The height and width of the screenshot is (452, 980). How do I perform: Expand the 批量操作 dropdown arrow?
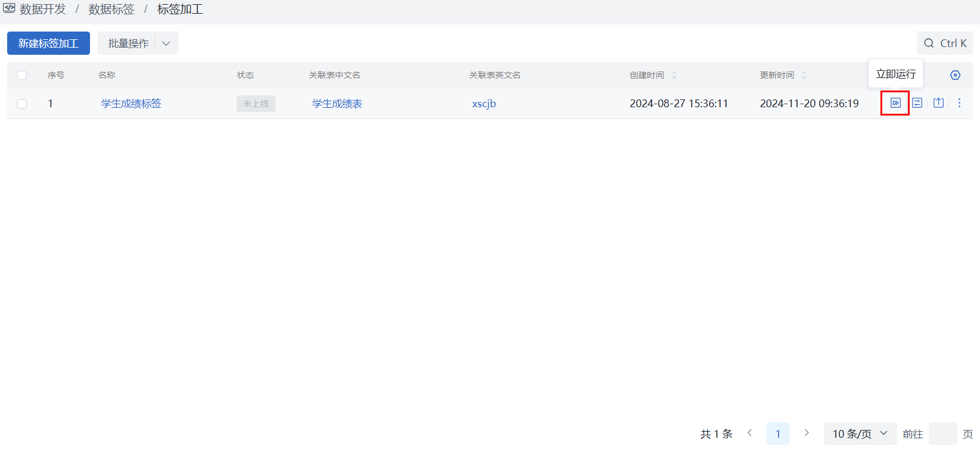click(166, 43)
